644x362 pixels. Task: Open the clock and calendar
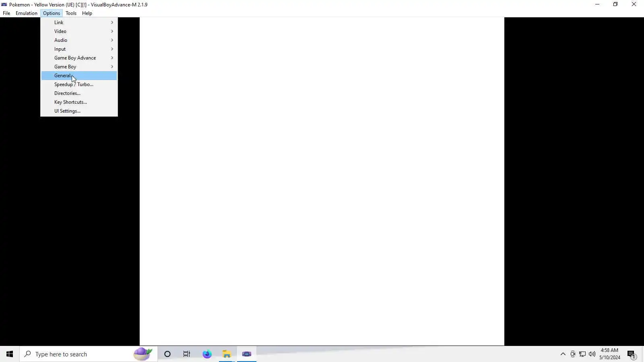click(x=609, y=354)
